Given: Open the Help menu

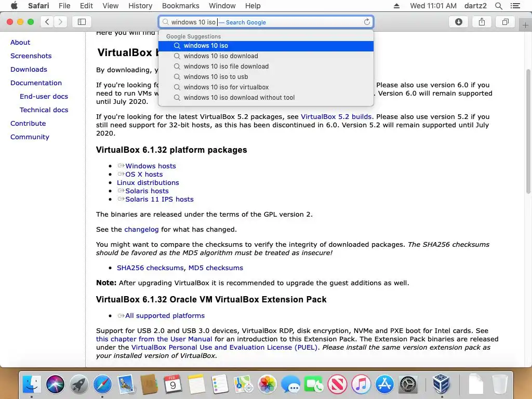Looking at the screenshot, I should (x=253, y=6).
